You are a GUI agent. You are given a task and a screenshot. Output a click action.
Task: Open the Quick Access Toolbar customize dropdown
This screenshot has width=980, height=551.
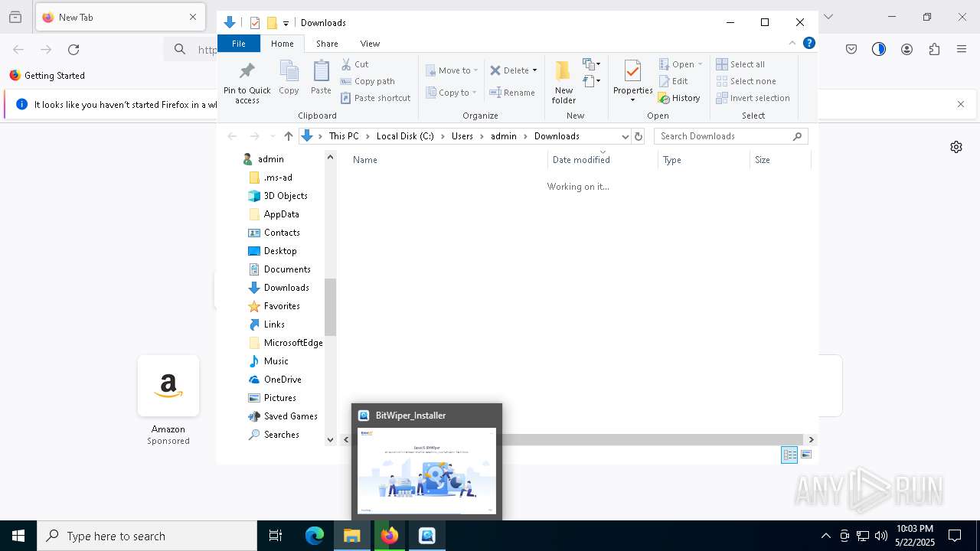pyautogui.click(x=286, y=24)
